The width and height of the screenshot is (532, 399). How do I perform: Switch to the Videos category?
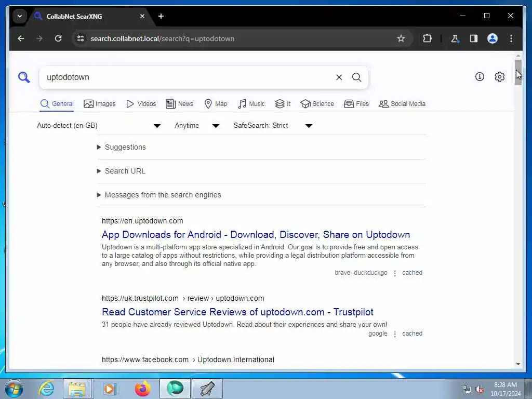(141, 104)
